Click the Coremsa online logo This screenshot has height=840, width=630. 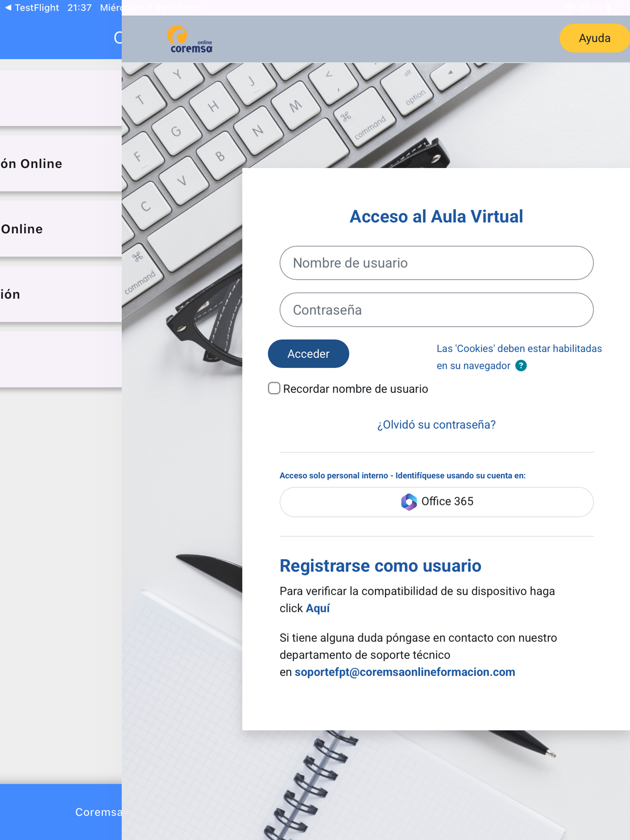[190, 39]
